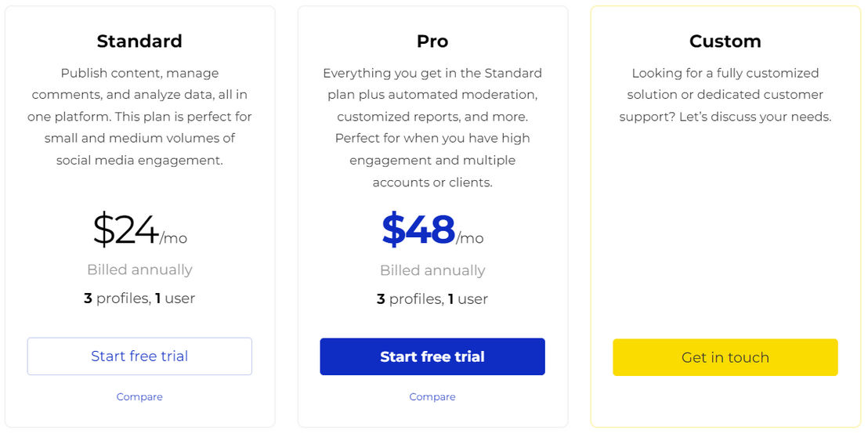Click the yellow Get in touch button
The image size is (868, 434).
[725, 357]
